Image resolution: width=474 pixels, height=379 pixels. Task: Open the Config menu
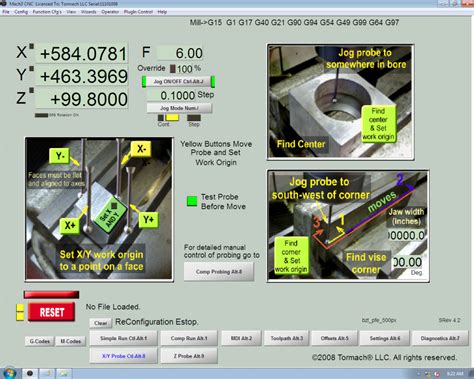21,12
